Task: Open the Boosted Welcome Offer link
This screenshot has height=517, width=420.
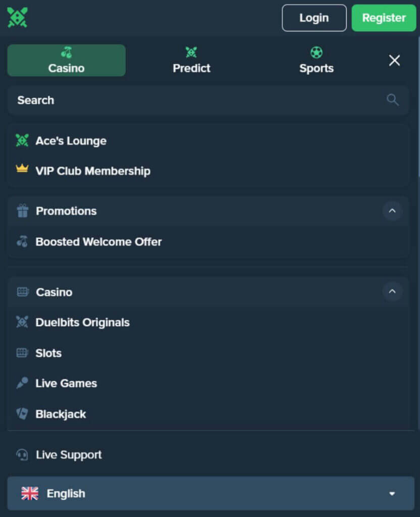Action: 98,242
